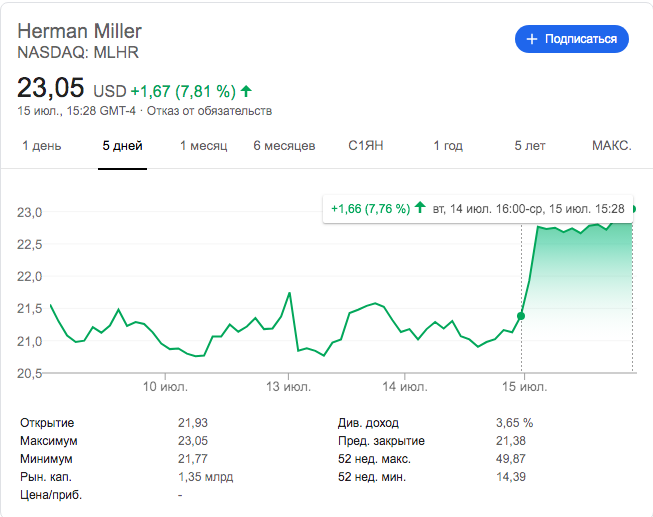653x517 pixels.
Task: Show the МАКС. full history tab
Action: [612, 146]
